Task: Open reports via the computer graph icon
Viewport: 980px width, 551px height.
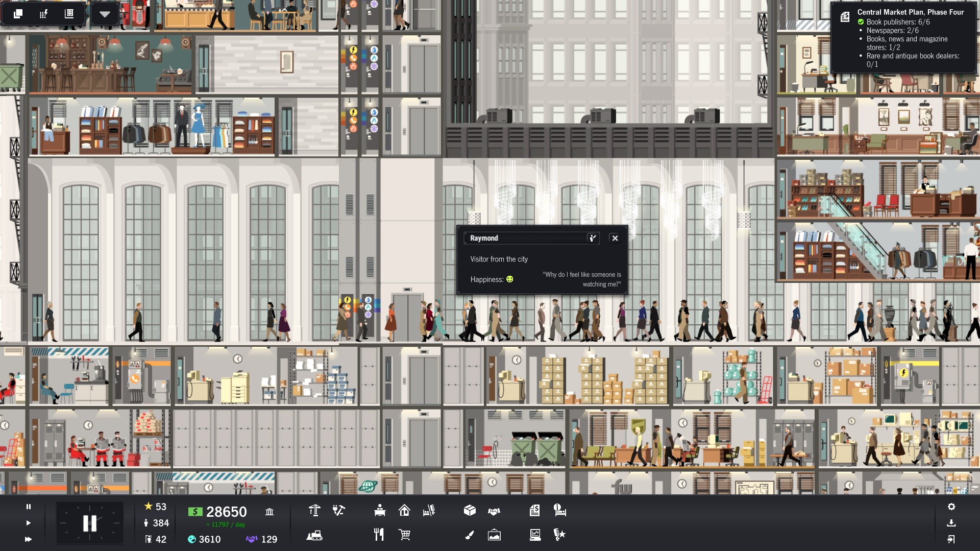Action: click(535, 535)
